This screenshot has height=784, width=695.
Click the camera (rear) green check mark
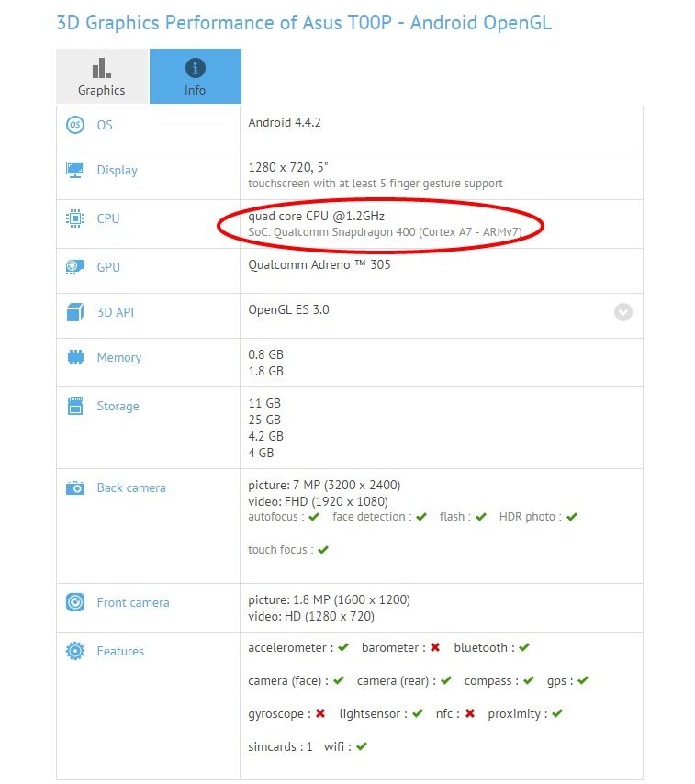tap(446, 680)
